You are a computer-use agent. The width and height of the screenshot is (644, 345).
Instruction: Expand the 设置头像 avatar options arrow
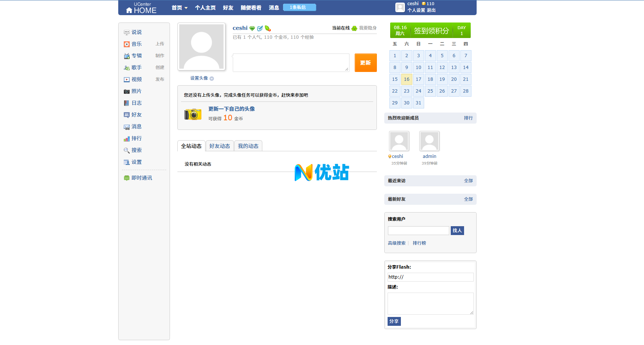tap(212, 79)
